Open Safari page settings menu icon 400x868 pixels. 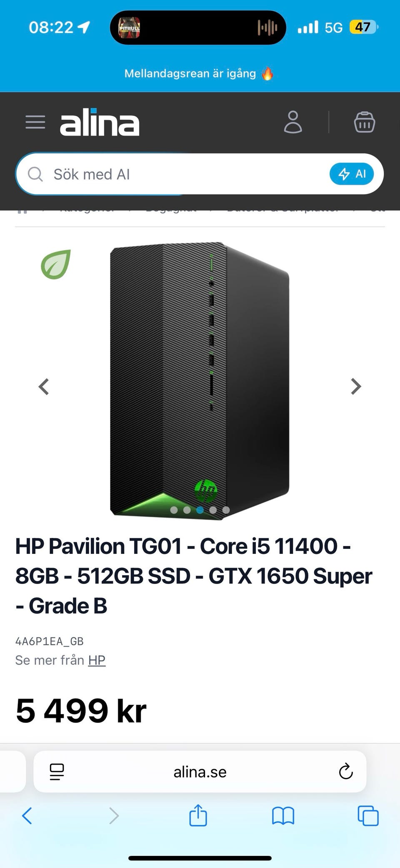click(57, 772)
